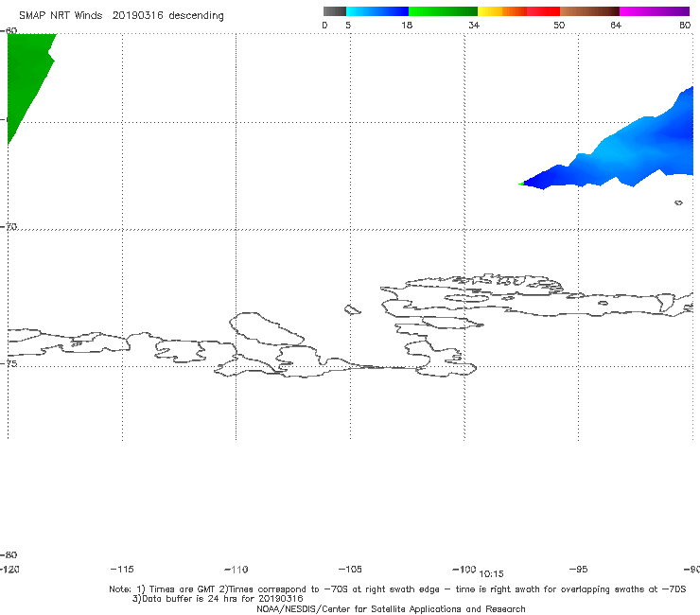This screenshot has width=700, height=615.
Task: Click the longitude label '-95'
Action: [x=579, y=569]
